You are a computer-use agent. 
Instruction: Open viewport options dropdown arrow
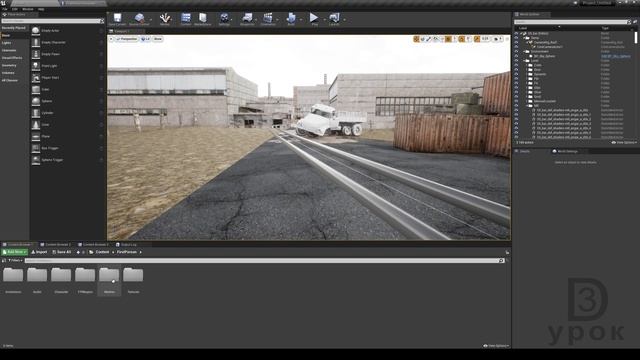[x=111, y=39]
